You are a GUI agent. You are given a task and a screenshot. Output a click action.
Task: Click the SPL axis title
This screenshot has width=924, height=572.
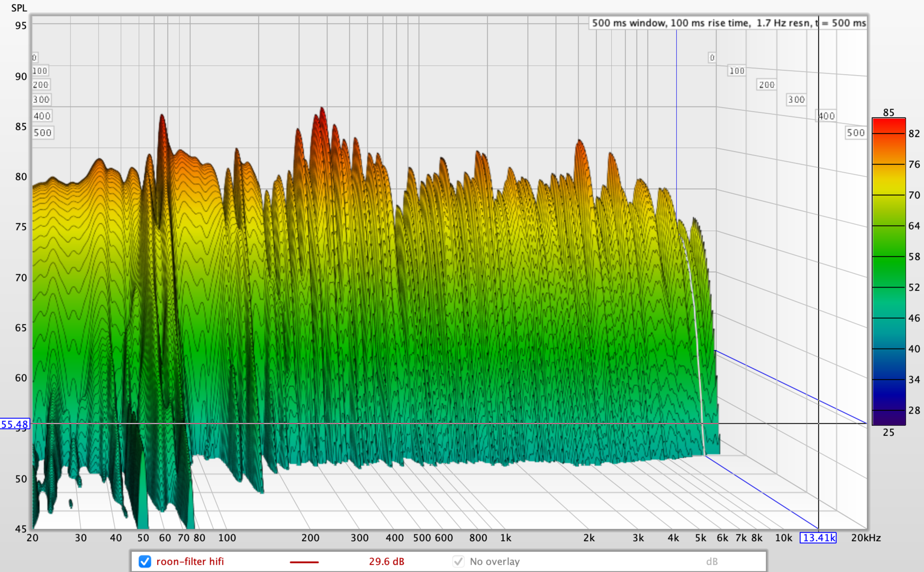[19, 8]
